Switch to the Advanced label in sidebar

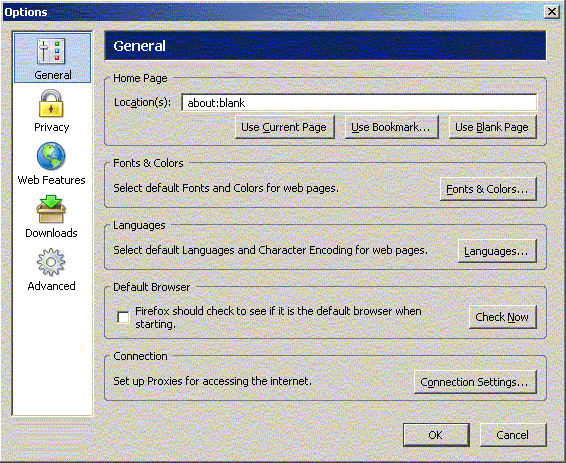[51, 286]
